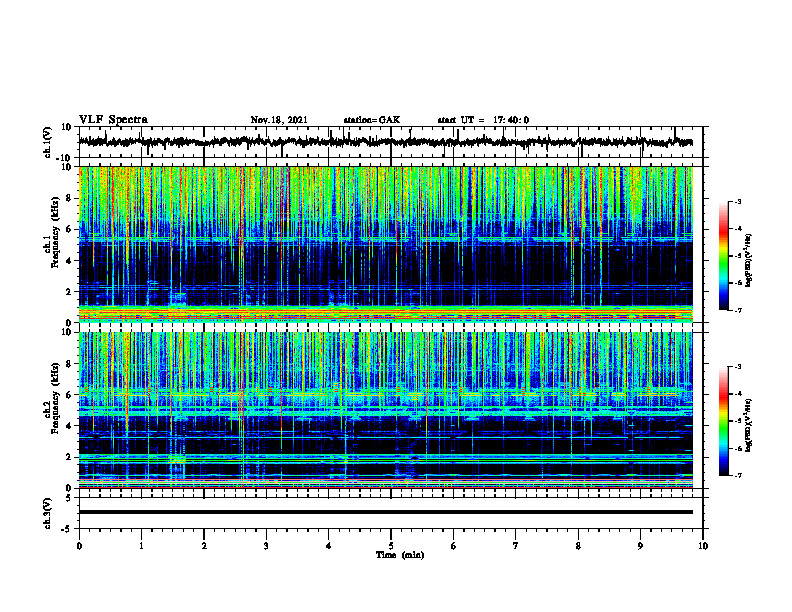792x612 pixels.
Task: Select the date text "Nov.18, 2021"
Action: 279,120
